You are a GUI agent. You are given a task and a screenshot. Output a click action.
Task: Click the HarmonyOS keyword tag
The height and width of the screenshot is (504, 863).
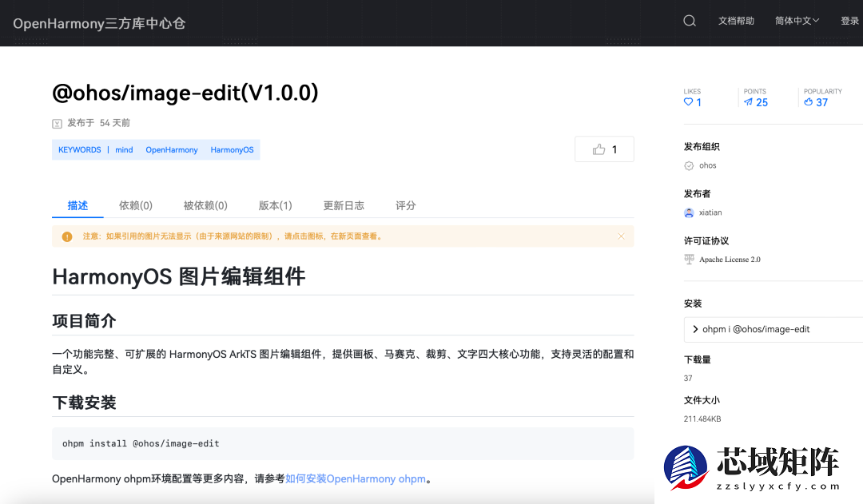click(232, 149)
